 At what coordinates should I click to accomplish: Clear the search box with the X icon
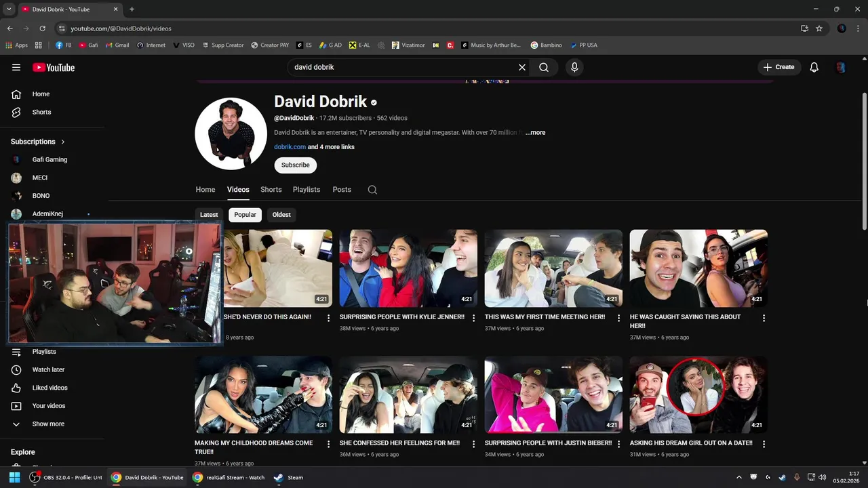coord(522,67)
